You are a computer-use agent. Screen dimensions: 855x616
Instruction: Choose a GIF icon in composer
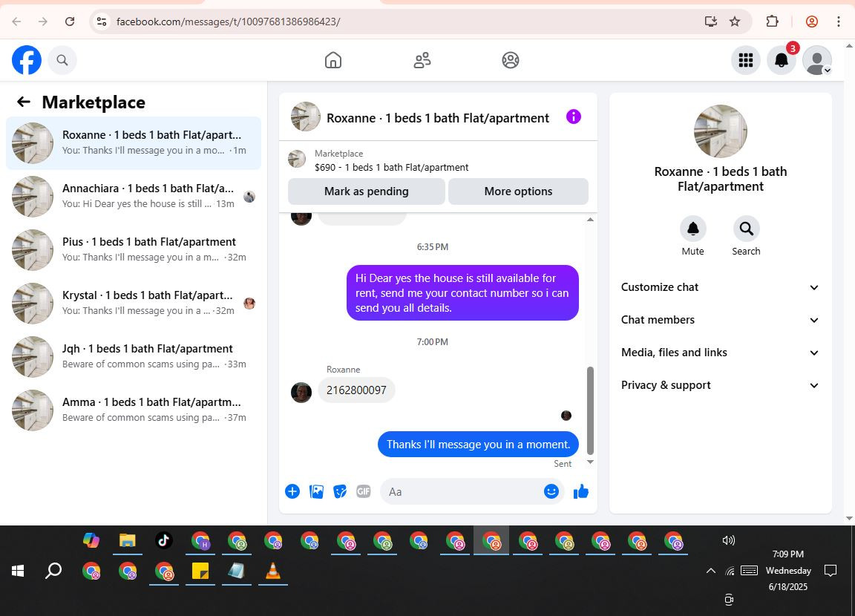364,492
